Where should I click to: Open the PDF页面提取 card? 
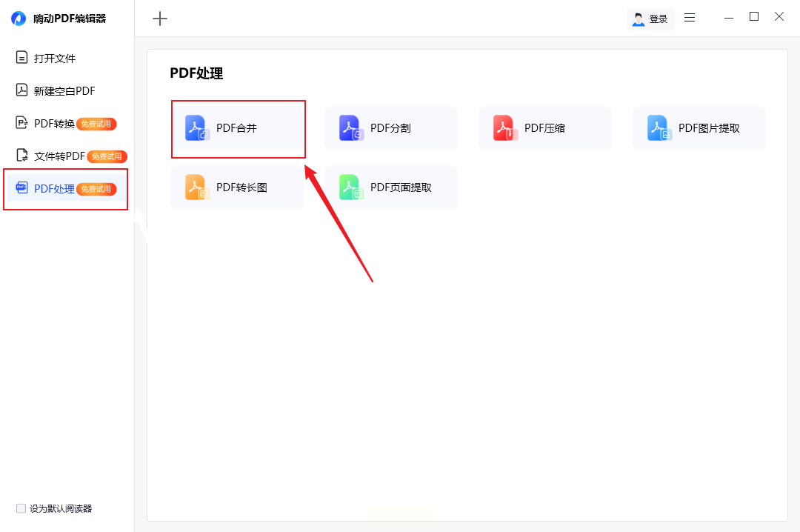click(391, 187)
